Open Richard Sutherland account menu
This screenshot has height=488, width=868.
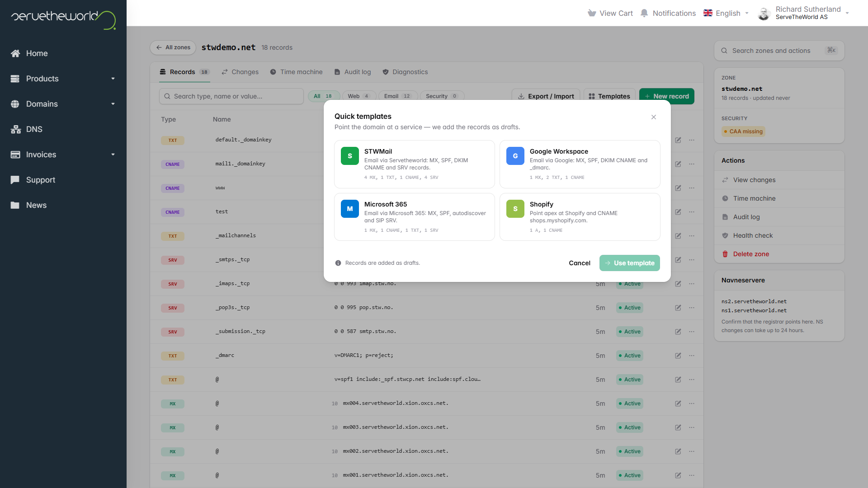pyautogui.click(x=803, y=13)
